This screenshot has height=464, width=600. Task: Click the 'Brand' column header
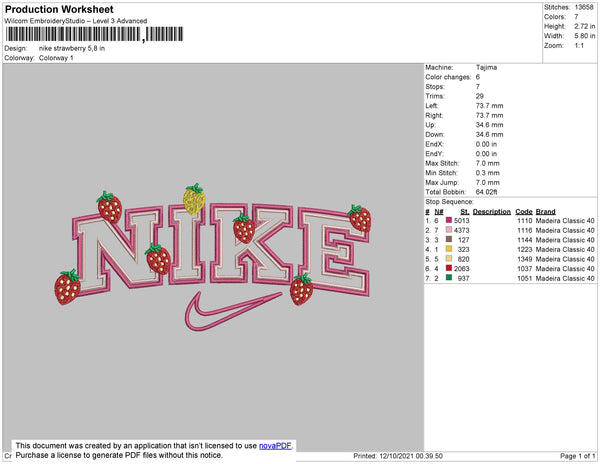[x=545, y=212]
